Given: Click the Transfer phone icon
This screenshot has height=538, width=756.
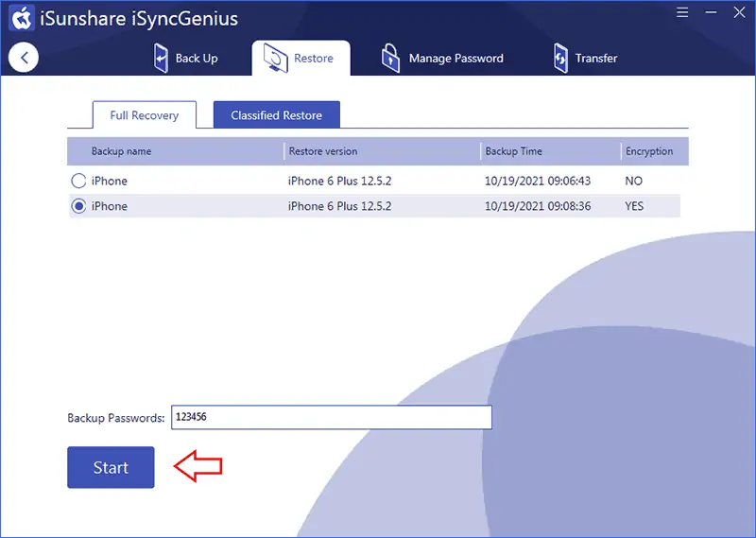Looking at the screenshot, I should click(560, 58).
